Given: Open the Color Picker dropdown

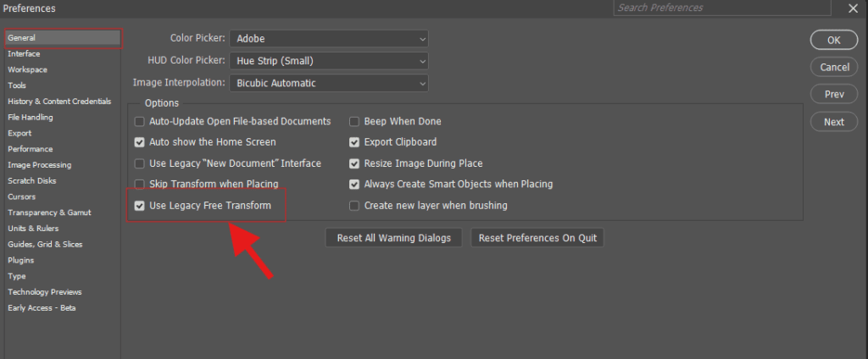Looking at the screenshot, I should click(328, 39).
